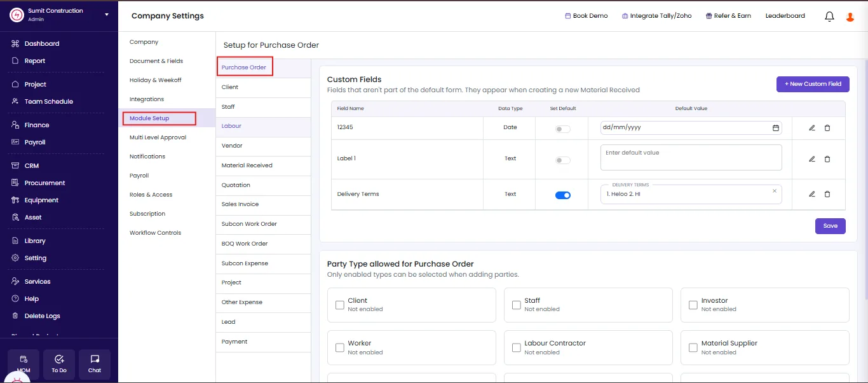
Task: Open the Chat shortcut button
Action: (95, 364)
